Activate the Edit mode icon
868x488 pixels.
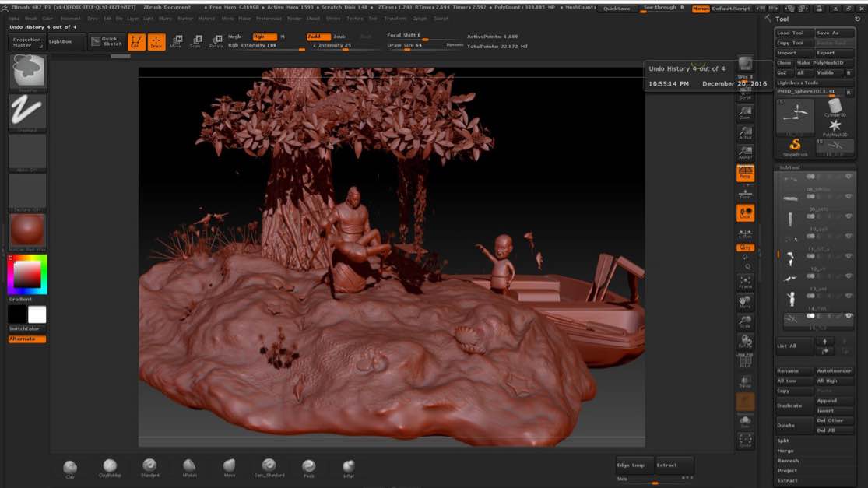tap(136, 41)
